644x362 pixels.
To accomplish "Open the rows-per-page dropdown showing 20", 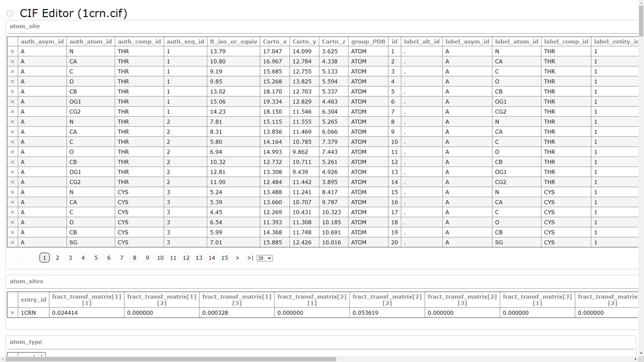I will click(264, 258).
